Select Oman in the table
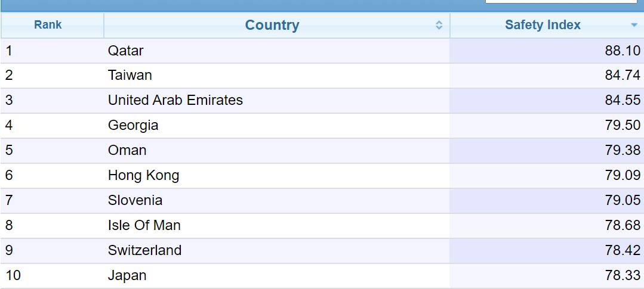 coord(127,151)
